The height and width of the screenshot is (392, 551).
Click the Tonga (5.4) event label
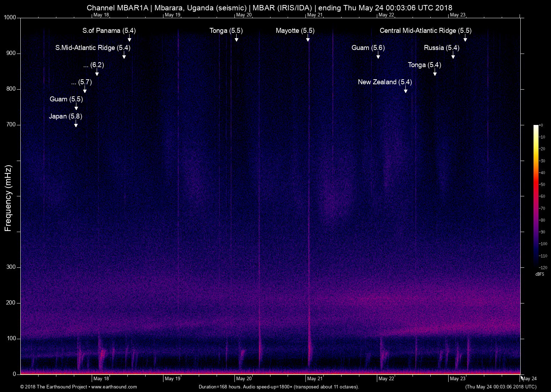click(424, 65)
